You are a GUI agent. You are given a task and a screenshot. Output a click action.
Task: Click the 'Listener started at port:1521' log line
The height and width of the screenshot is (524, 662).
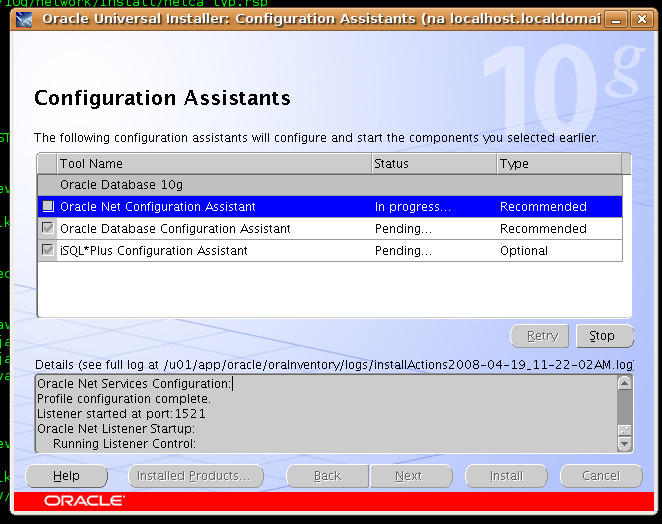tap(121, 414)
